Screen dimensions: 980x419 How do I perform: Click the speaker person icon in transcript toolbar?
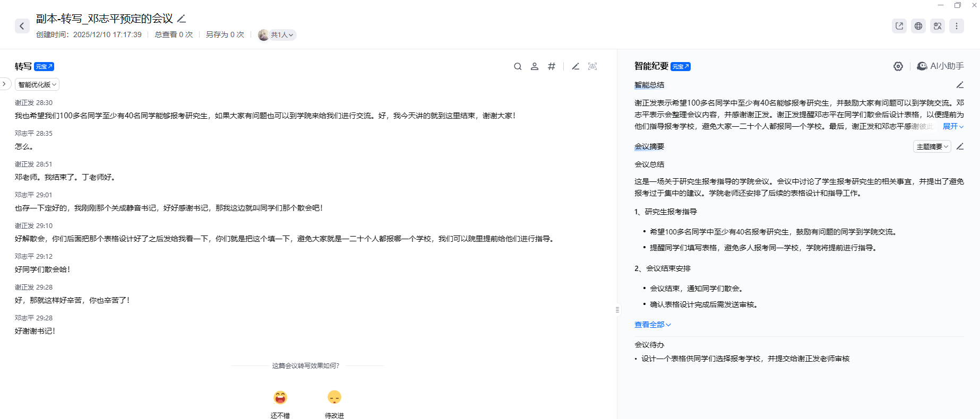(x=535, y=66)
